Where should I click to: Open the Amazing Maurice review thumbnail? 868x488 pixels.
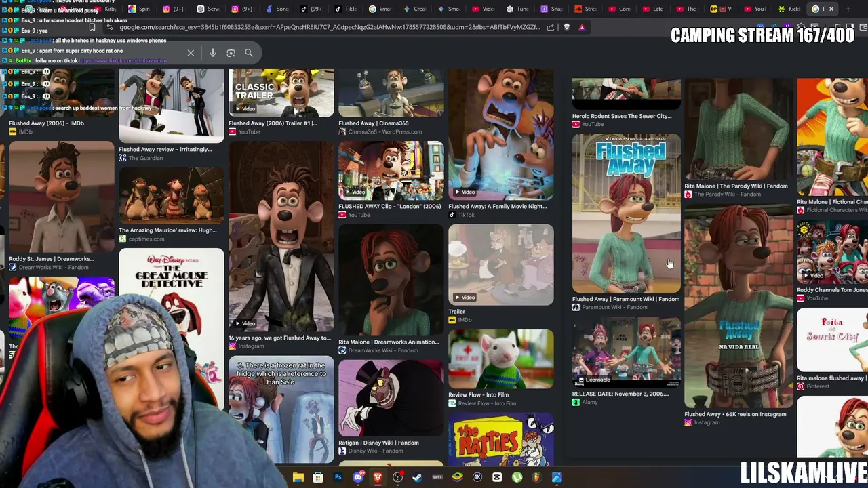coord(172,195)
